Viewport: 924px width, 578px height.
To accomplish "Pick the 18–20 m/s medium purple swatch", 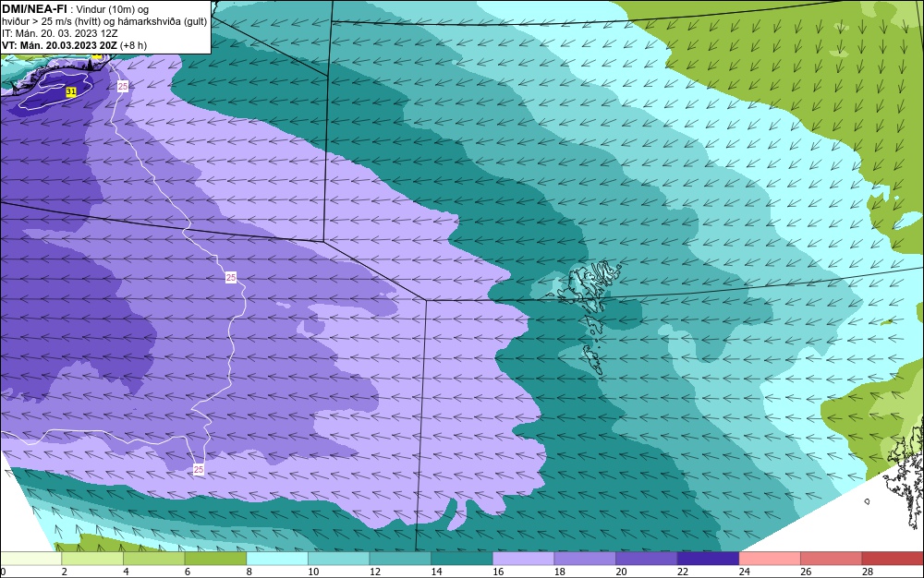I will 585,559.
